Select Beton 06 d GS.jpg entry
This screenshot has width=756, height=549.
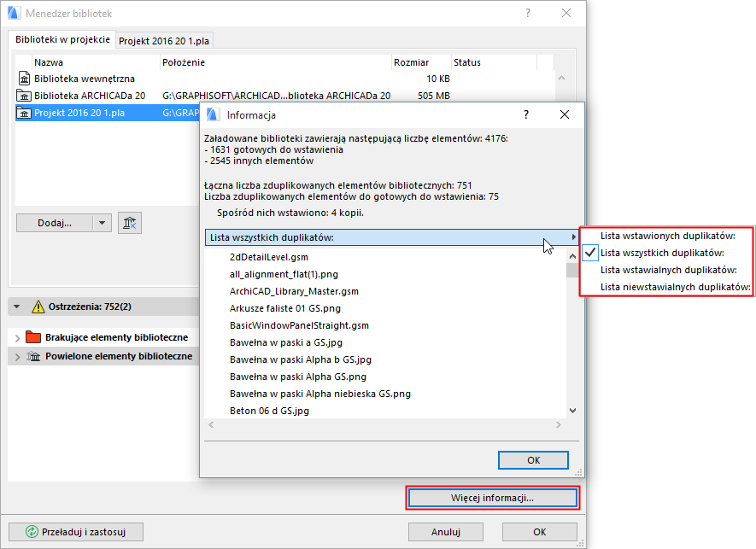pyautogui.click(x=270, y=411)
